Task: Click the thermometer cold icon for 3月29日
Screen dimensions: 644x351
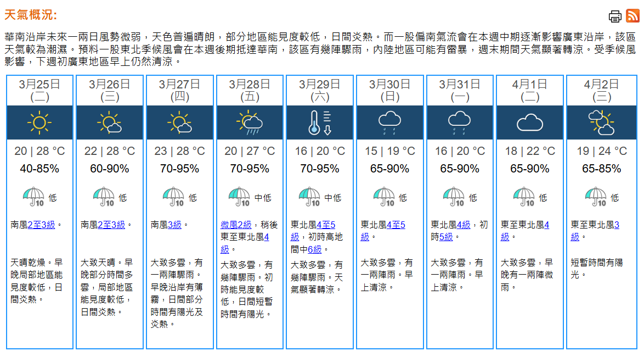Action: pos(320,122)
